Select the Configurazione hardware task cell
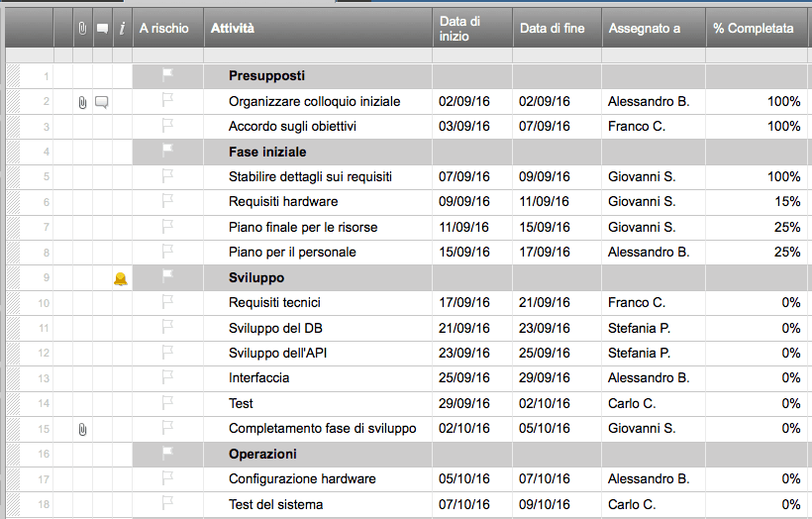The width and height of the screenshot is (812, 519). (x=318, y=479)
